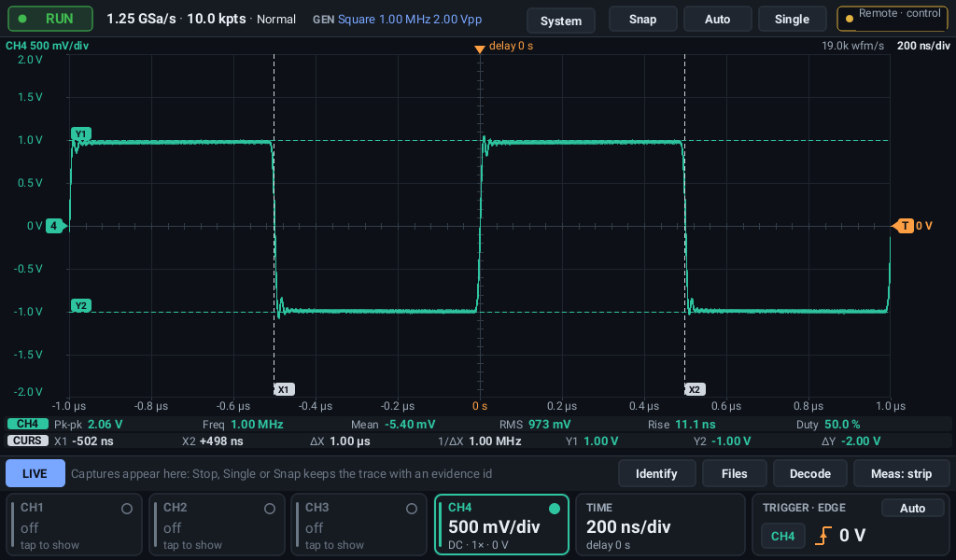Click the 10.0 kpts memory depth readout
956x560 pixels.
(x=217, y=19)
